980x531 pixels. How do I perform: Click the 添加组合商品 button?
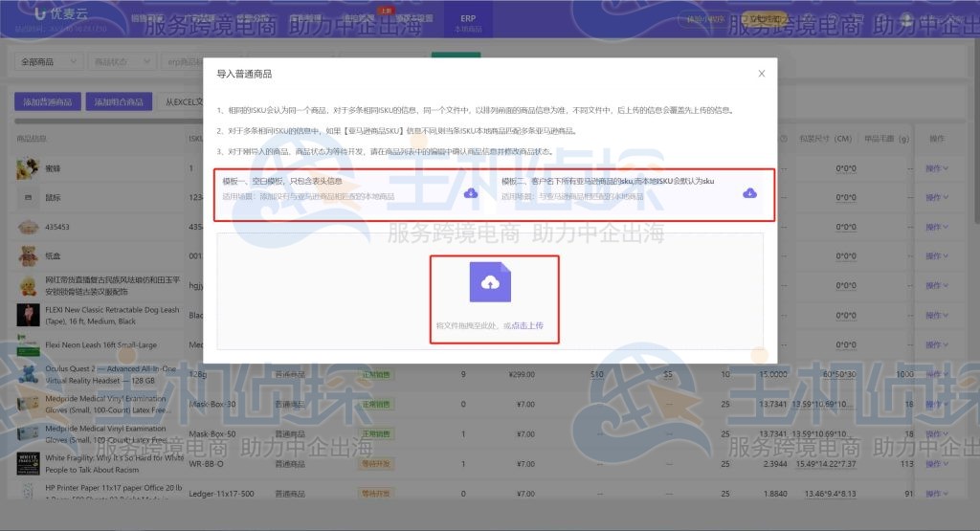point(119,101)
